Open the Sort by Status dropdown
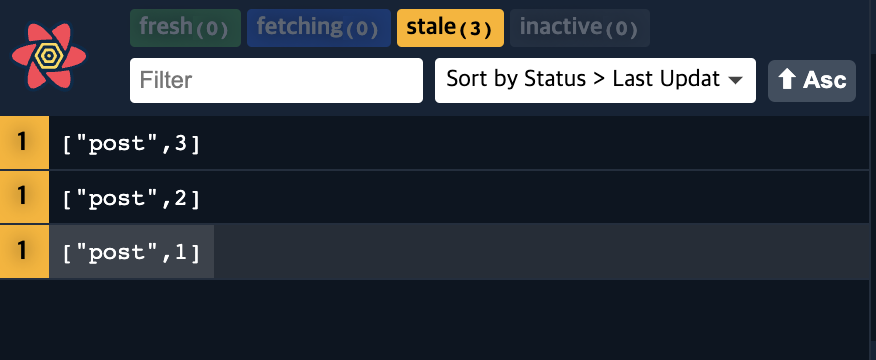 (x=595, y=80)
